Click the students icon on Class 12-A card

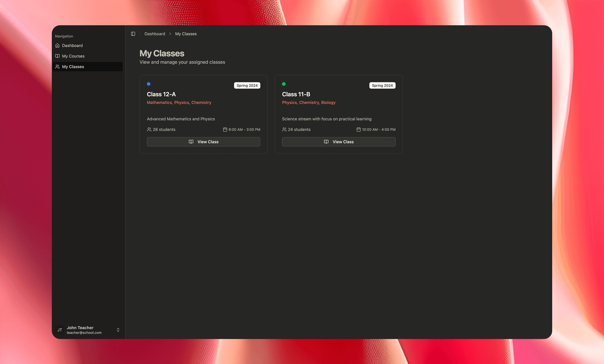(149, 129)
